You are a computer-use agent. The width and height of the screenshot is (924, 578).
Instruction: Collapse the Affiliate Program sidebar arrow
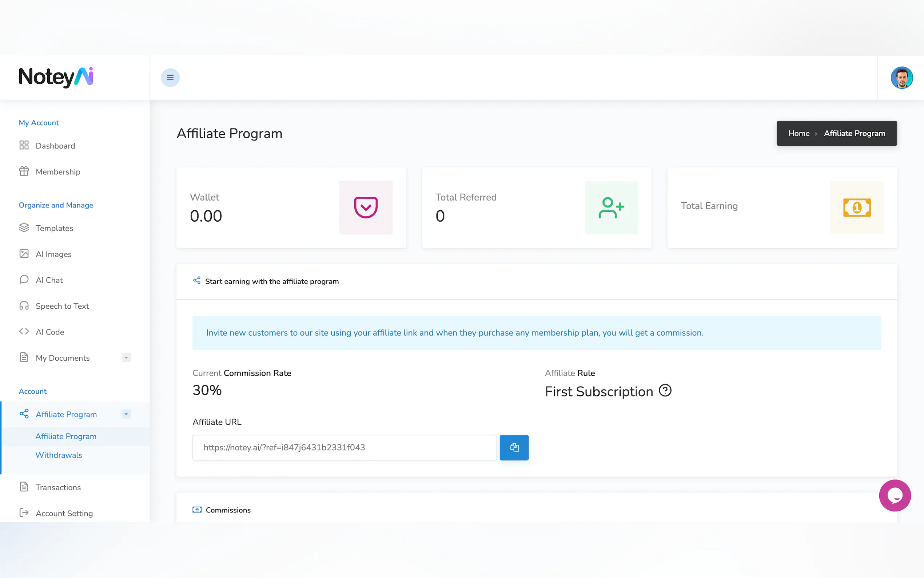[x=126, y=414]
